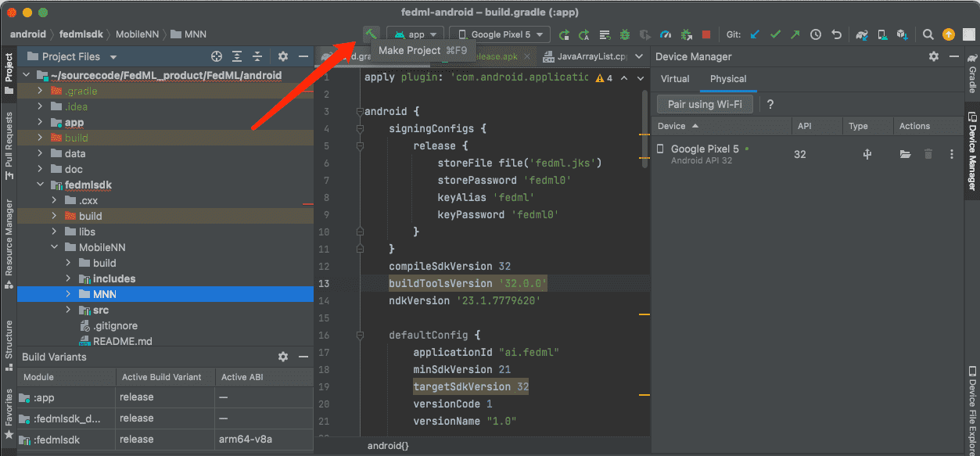Expand the .gradle folder
The height and width of the screenshot is (456, 980).
40,91
